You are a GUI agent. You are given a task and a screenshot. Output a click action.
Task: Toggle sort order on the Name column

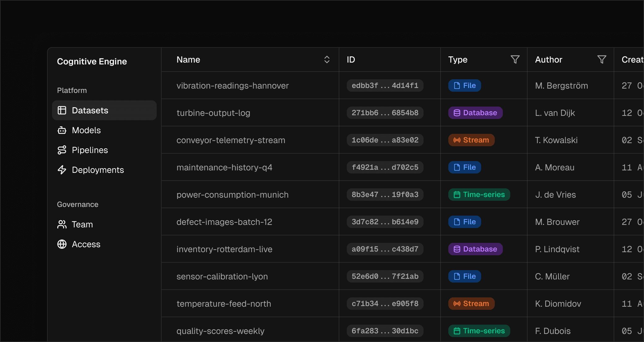click(327, 59)
